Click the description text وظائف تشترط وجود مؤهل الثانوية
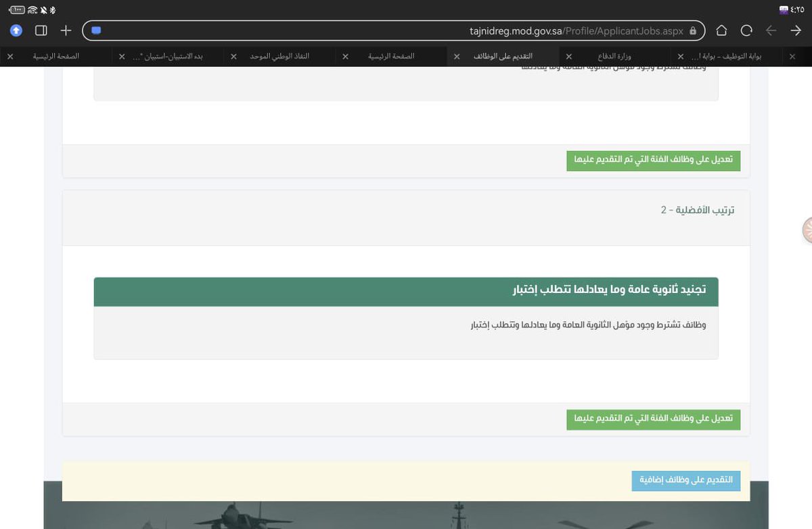 coord(588,325)
